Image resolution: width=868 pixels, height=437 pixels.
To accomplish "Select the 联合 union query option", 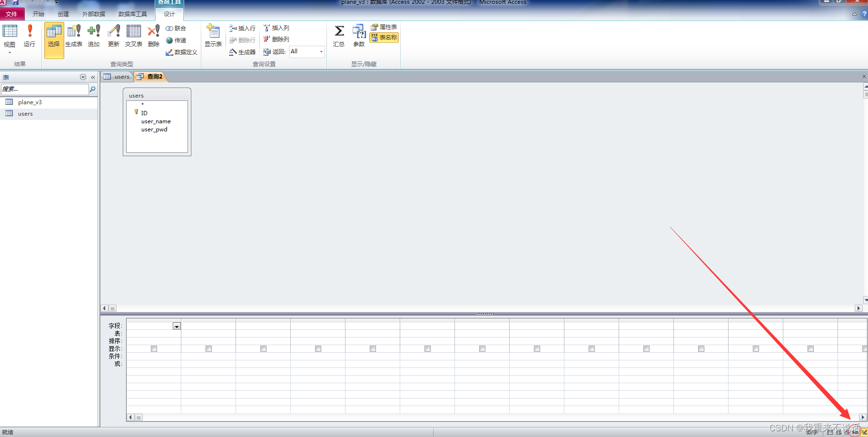I will 176,29.
